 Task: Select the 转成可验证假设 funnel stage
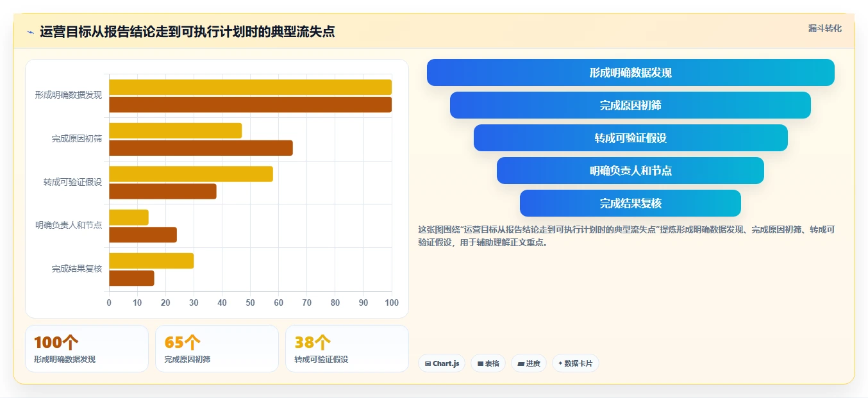point(631,138)
